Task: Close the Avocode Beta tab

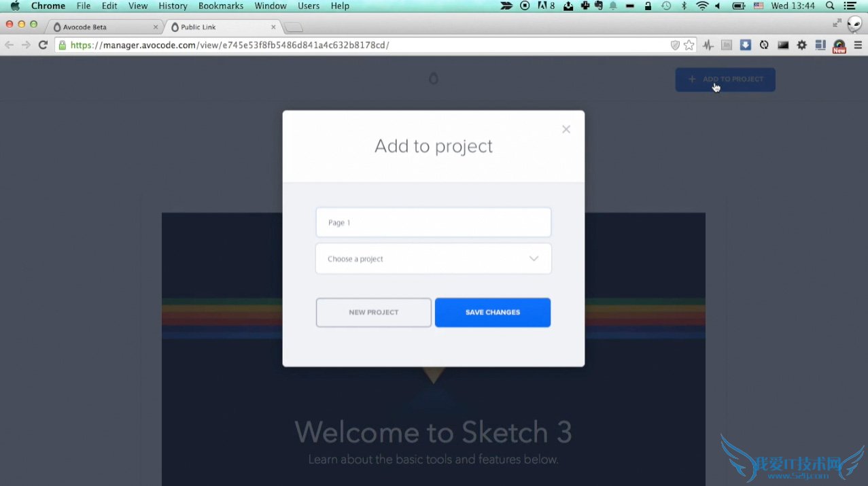Action: [155, 27]
